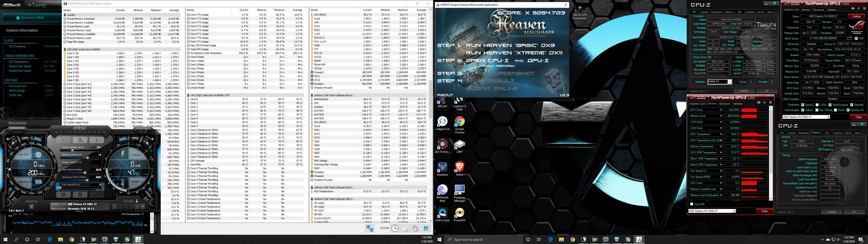Toggle OpenCL checkbox in GPU-Z
This screenshot has height=244, width=868.
[803, 105]
